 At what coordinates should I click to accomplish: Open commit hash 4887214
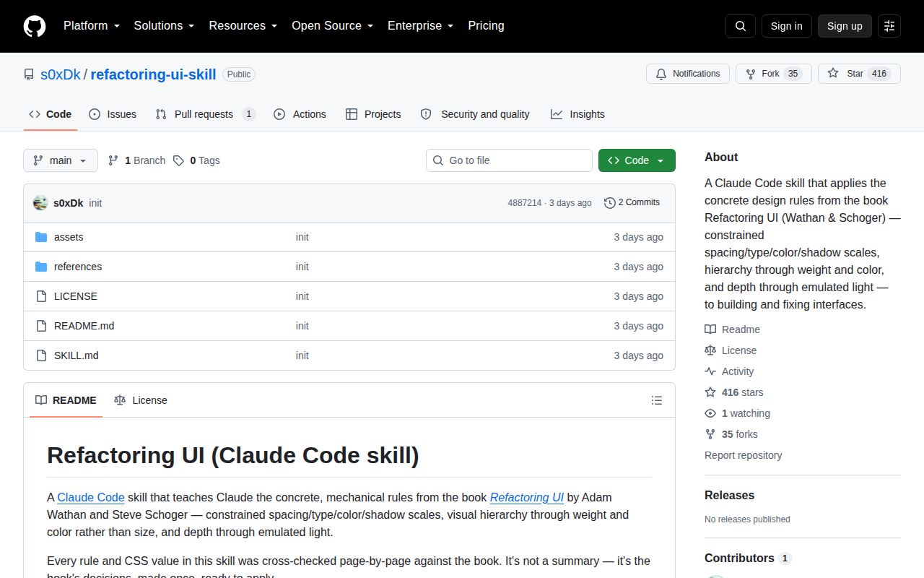pyautogui.click(x=524, y=203)
